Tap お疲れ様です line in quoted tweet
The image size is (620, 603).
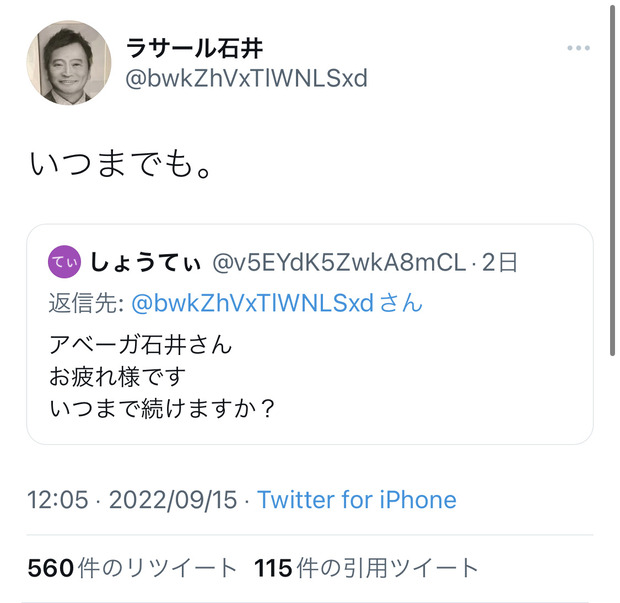click(117, 376)
